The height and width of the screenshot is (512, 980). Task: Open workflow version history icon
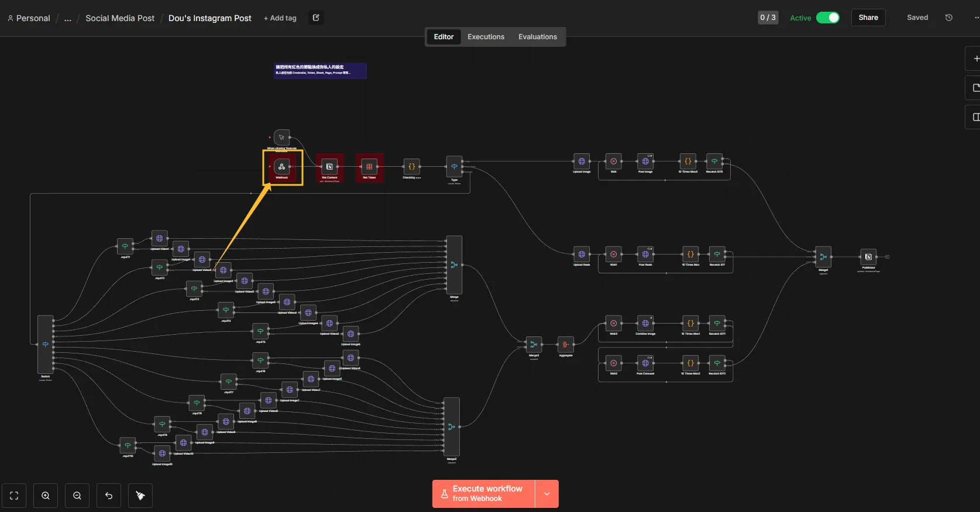click(x=948, y=18)
